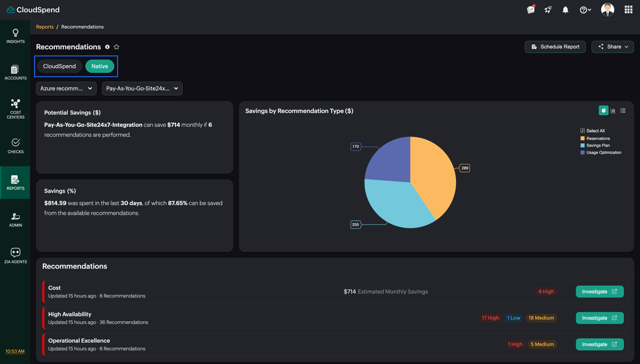Image resolution: width=640 pixels, height=364 pixels.
Task: Switch chart to pie view
Action: tap(604, 111)
